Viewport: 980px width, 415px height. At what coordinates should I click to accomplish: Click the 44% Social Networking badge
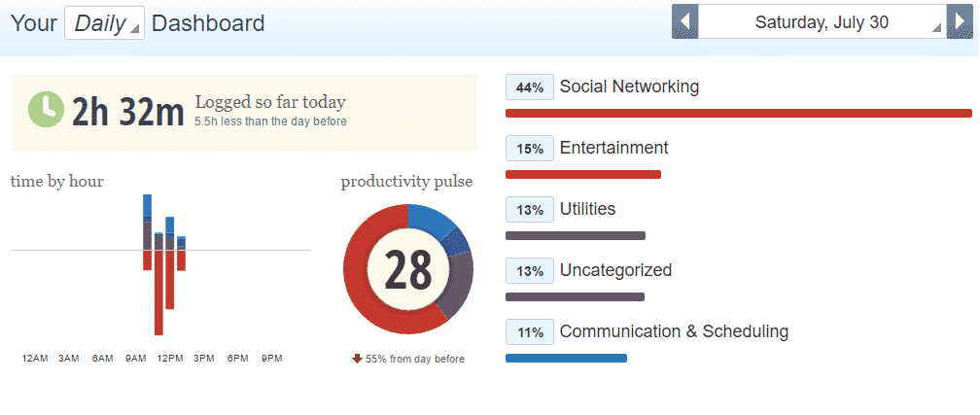point(529,87)
